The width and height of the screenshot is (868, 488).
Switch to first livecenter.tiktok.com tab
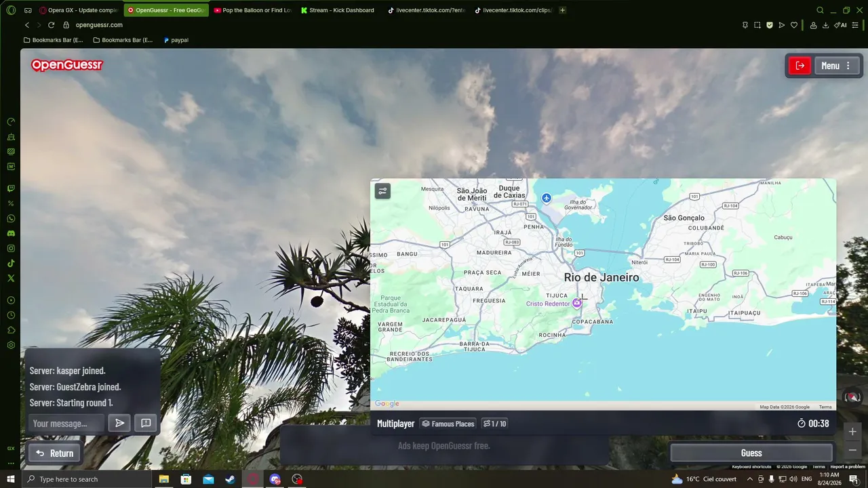pyautogui.click(x=427, y=10)
